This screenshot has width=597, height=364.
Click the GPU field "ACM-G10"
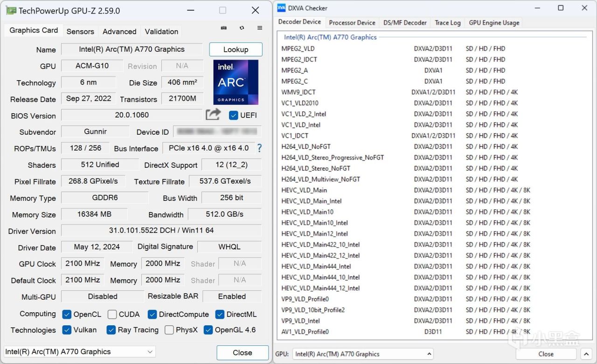[x=92, y=66]
